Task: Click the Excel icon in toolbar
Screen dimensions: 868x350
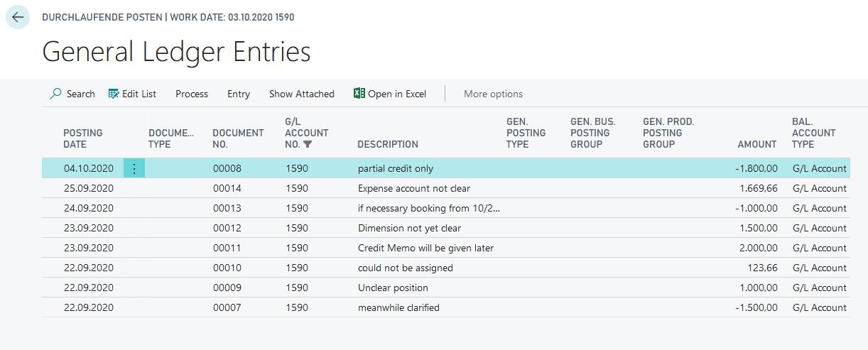Action: point(359,94)
